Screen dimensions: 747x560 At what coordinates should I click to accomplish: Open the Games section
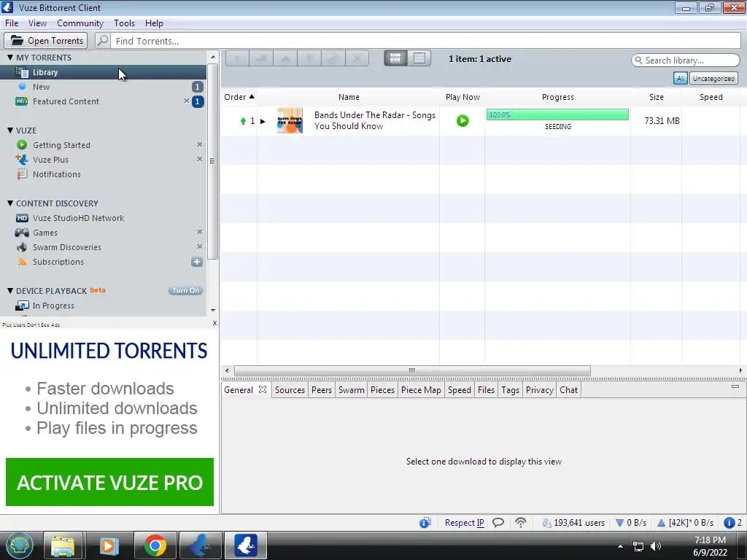tap(44, 233)
